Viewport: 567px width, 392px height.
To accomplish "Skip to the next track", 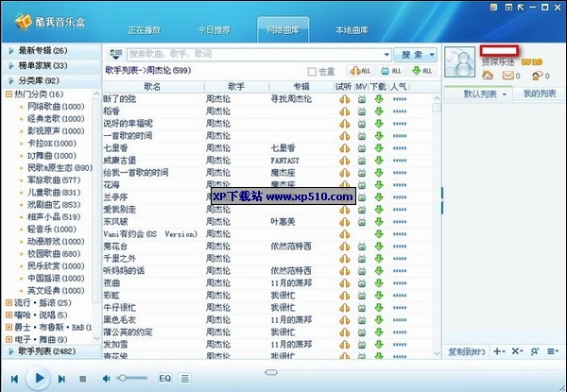I will coord(61,379).
